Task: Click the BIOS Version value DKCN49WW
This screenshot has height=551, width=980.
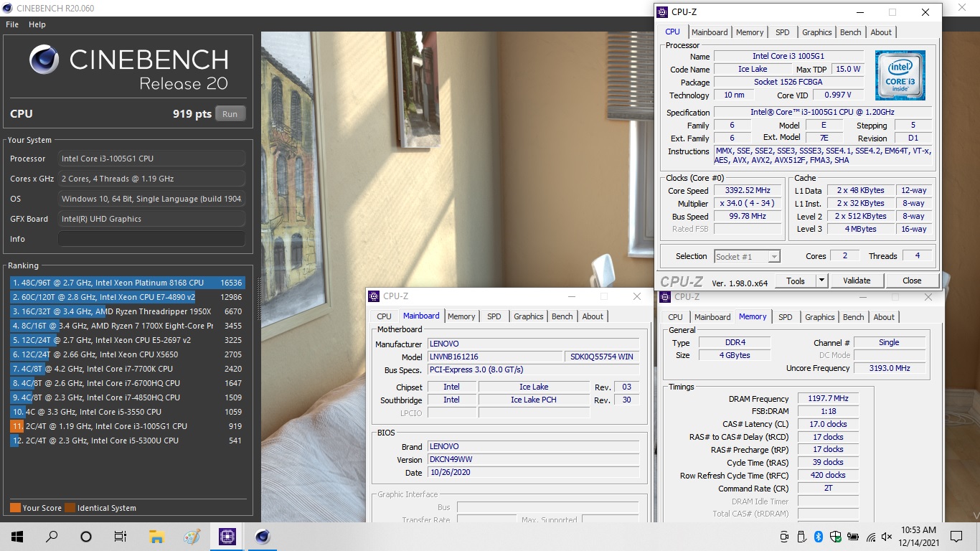Action: (x=533, y=460)
